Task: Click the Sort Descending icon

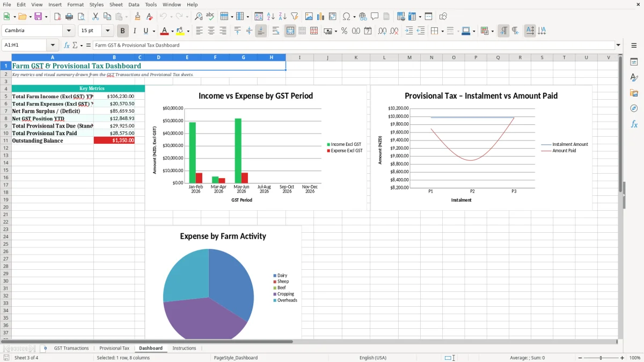Action: (x=283, y=17)
